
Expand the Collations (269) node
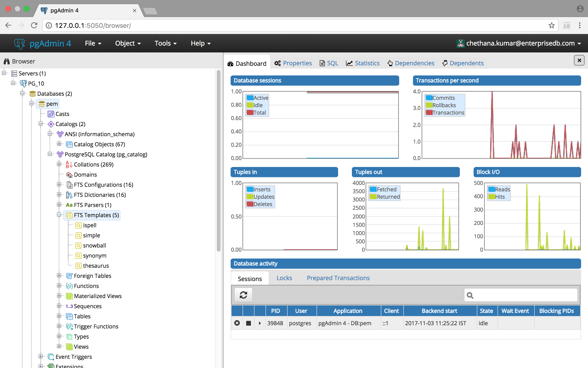59,164
